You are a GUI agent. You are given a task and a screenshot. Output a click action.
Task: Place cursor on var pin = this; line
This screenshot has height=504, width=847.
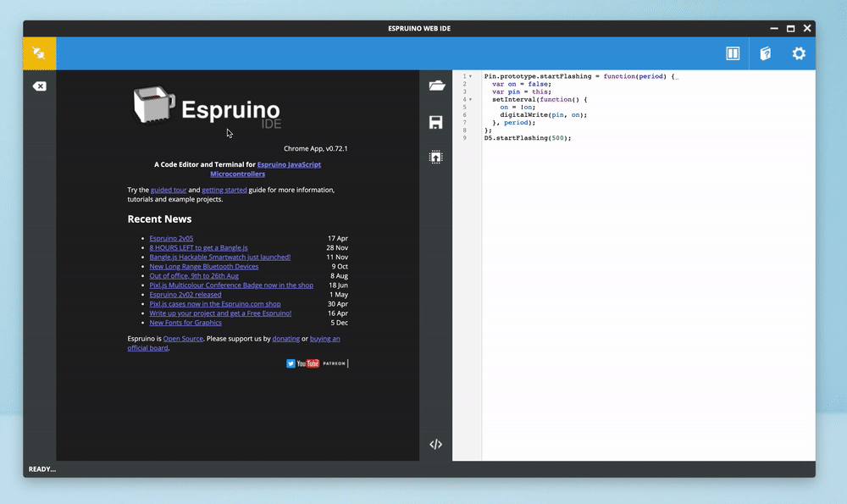click(x=521, y=91)
